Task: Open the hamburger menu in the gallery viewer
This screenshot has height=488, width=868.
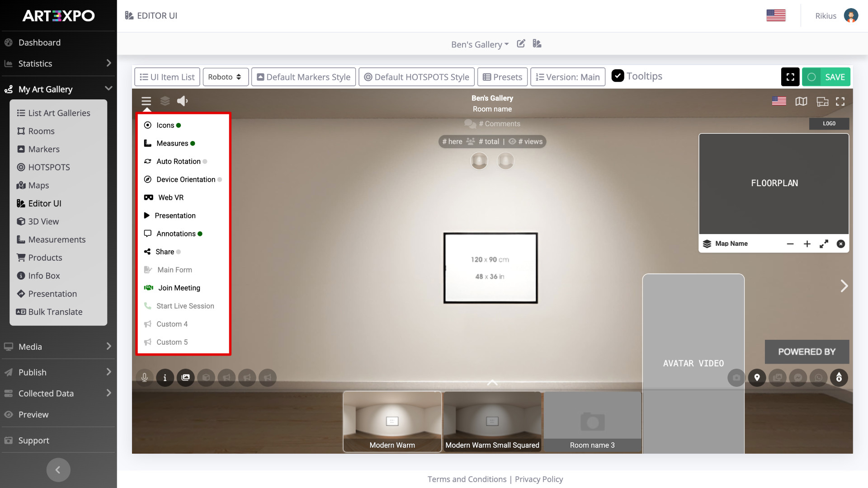Action: (x=146, y=101)
